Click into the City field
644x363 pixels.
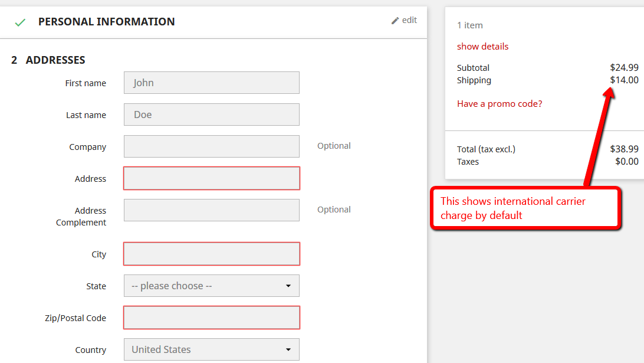[212, 254]
